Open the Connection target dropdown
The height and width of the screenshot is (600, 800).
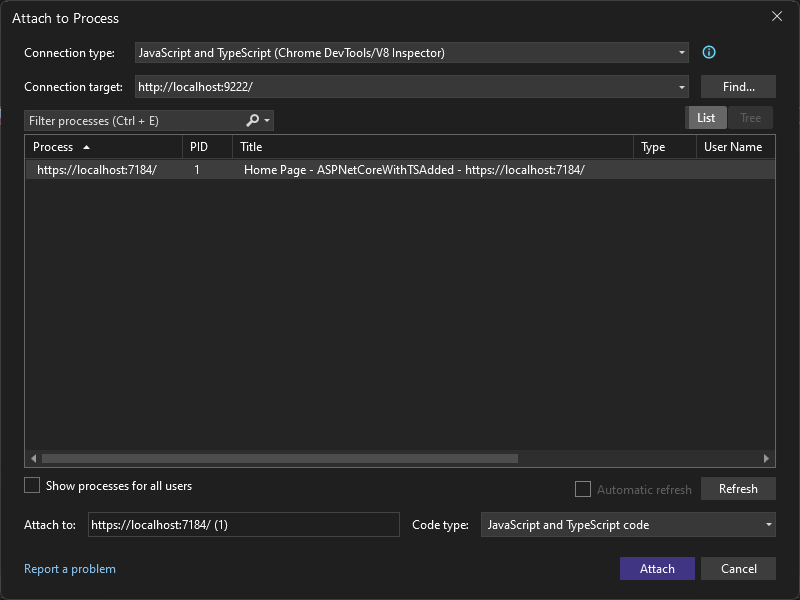(681, 86)
